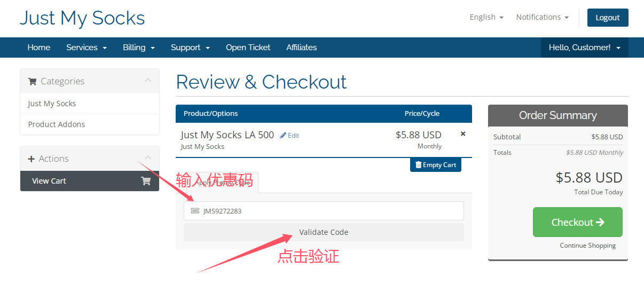The image size is (644, 284).
Task: Collapse the Categories panel chevron
Action: pos(148,81)
